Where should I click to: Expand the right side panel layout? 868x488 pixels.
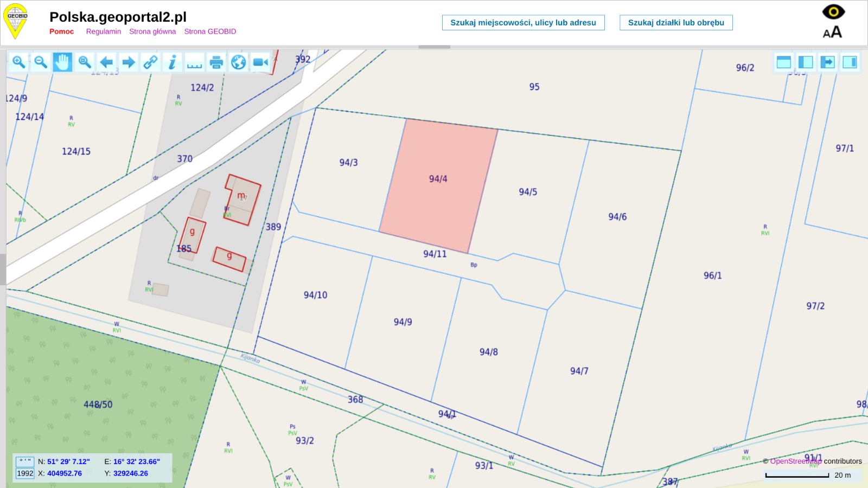point(850,62)
